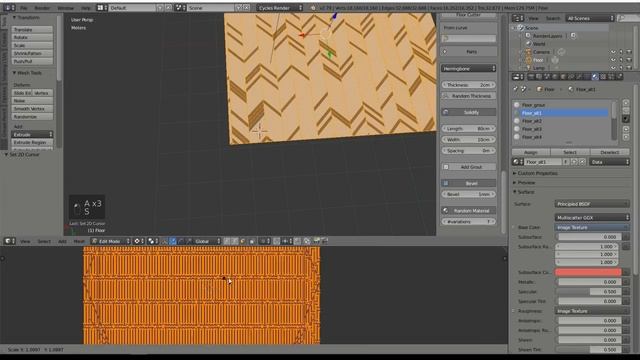Screen dimensions: 640x360
Task: Click the Subsurface Color red swatch
Action: 588,272
